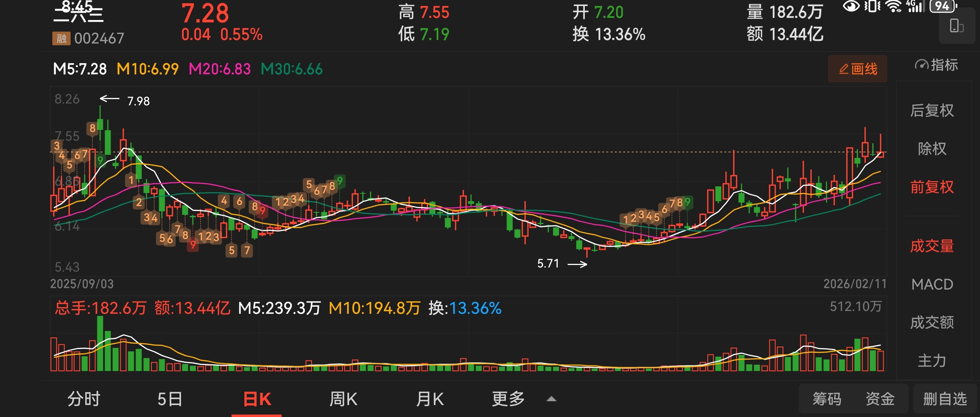Screen dimensions: 980x417
Task: Tap the rotate screen icon
Action: tap(956, 26)
